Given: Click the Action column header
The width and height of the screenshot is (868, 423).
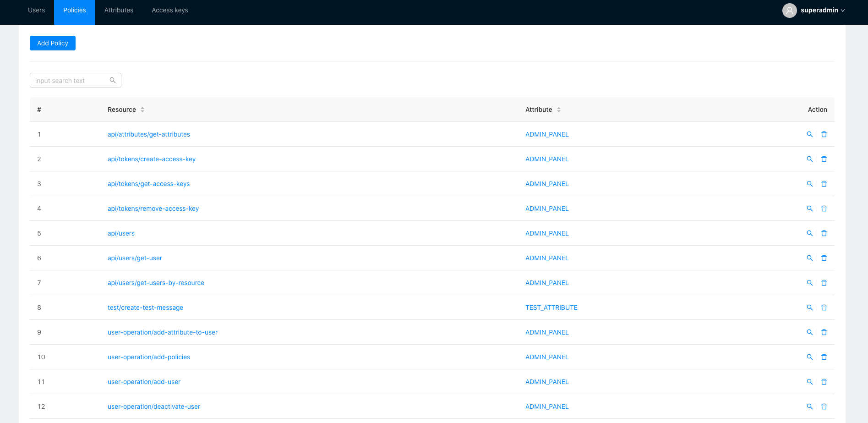Looking at the screenshot, I should (817, 110).
